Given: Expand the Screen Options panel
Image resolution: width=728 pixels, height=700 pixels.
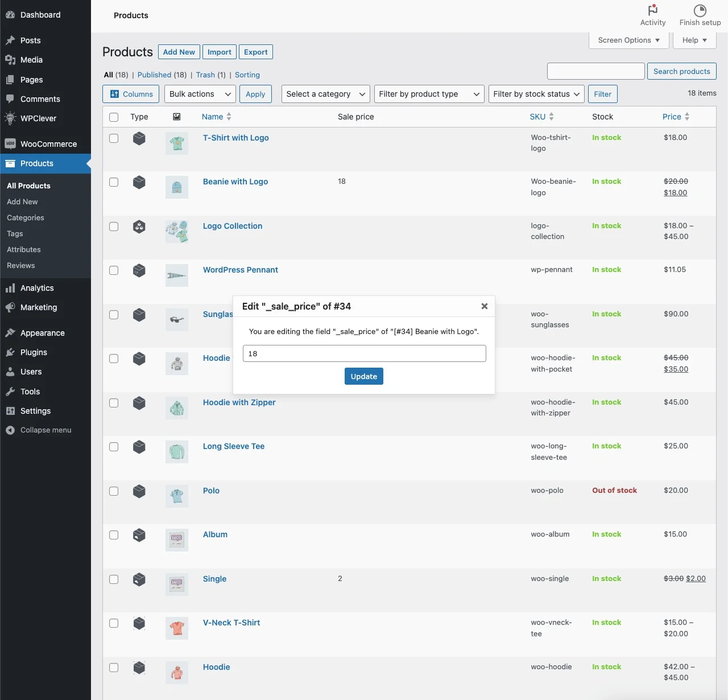Looking at the screenshot, I should tap(629, 40).
